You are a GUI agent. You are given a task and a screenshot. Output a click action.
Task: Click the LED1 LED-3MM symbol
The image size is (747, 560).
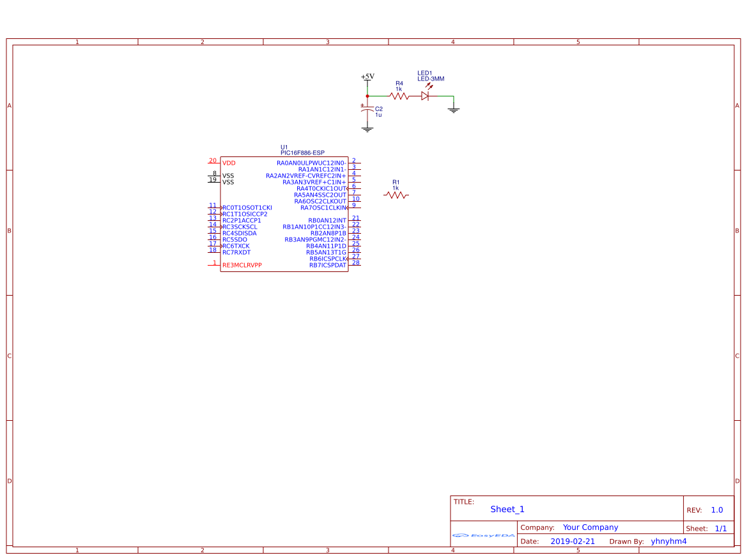tap(425, 95)
